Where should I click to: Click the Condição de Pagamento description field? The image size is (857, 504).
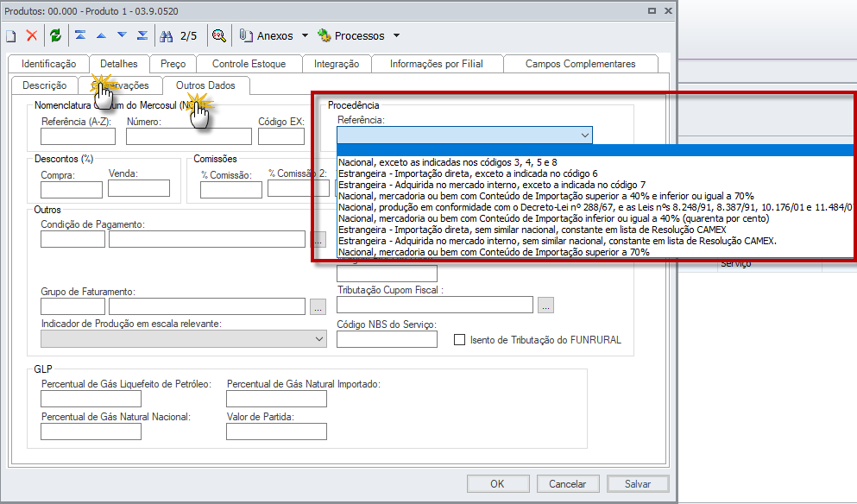[x=207, y=239]
